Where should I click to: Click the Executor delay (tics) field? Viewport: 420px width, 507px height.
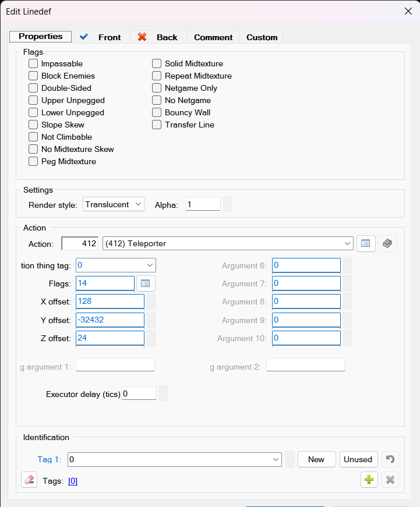139,393
